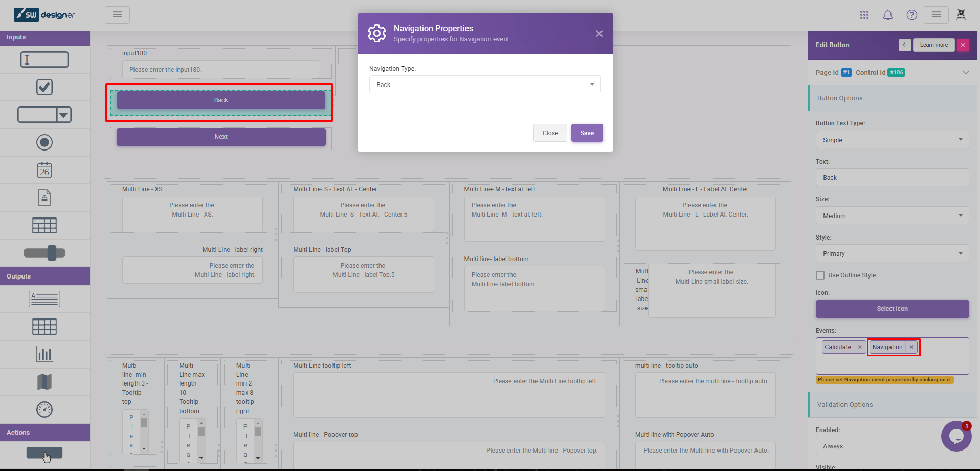Choose the date picker calendar icon

pos(44,170)
